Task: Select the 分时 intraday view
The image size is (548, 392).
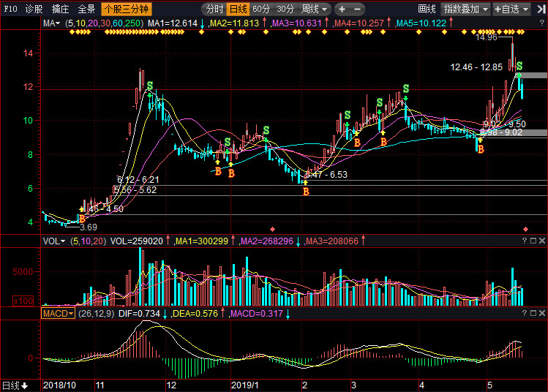Action: click(x=214, y=10)
